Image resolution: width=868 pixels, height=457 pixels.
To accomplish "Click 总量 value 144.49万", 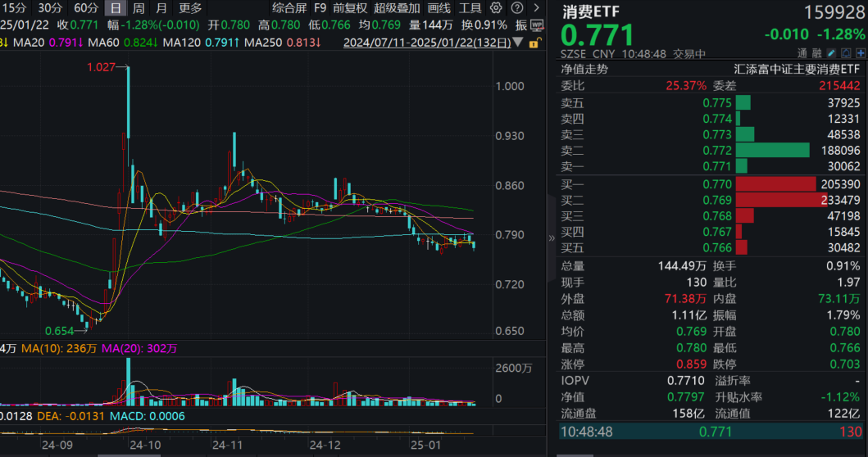I will tap(682, 266).
